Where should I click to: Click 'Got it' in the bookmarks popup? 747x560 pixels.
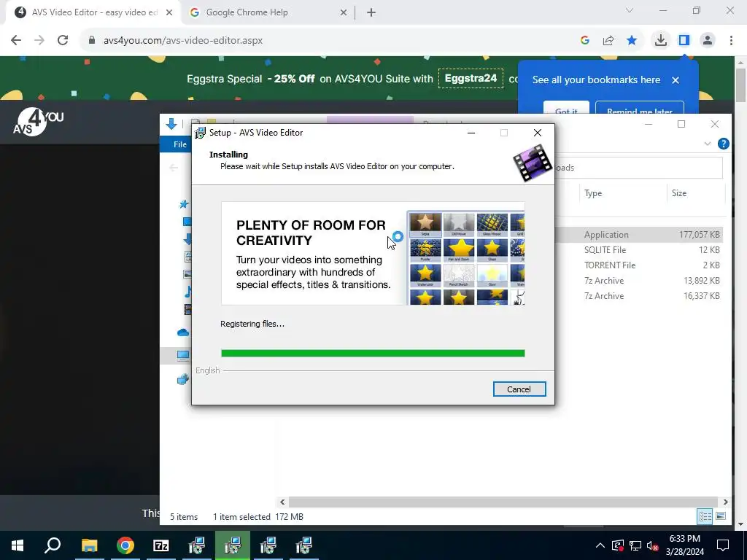coord(566,108)
